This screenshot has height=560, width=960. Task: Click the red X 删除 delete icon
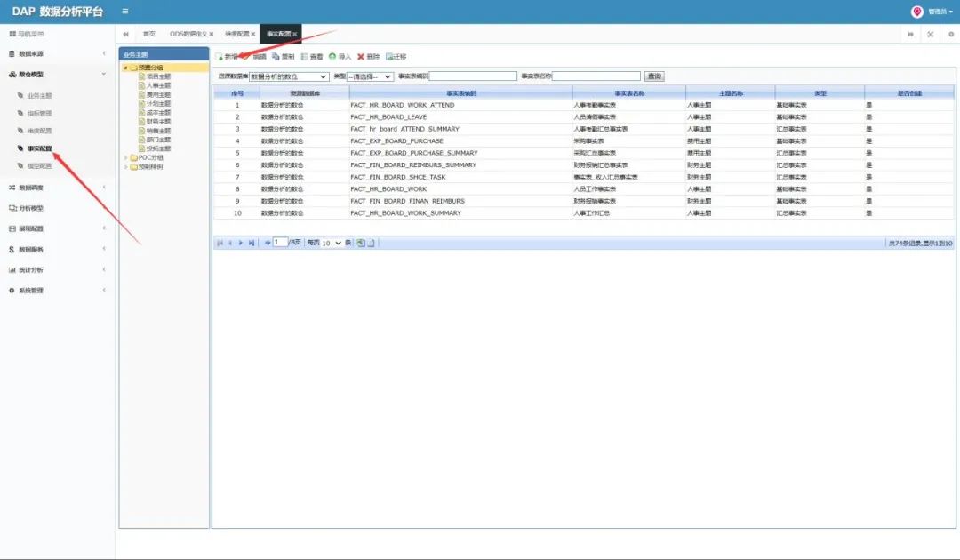coord(361,56)
